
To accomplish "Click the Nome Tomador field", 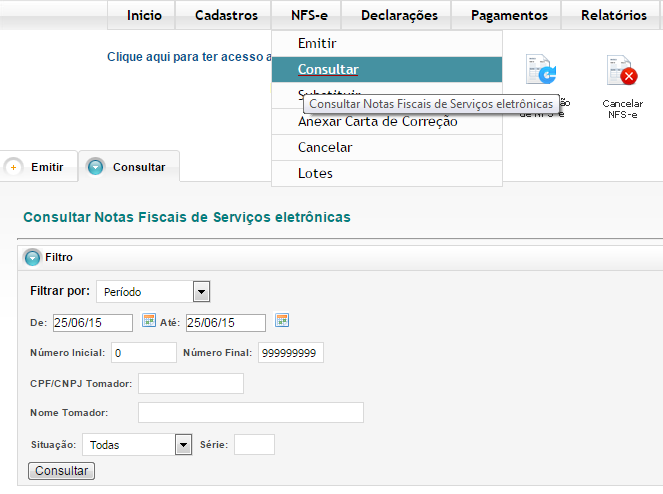I will point(251,412).
